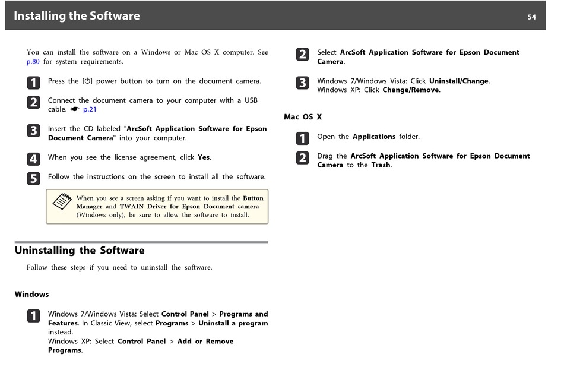Image resolution: width=564 pixels, height=392 pixels.
Task: Follow the p.21 USB cable link
Action: [x=90, y=109]
